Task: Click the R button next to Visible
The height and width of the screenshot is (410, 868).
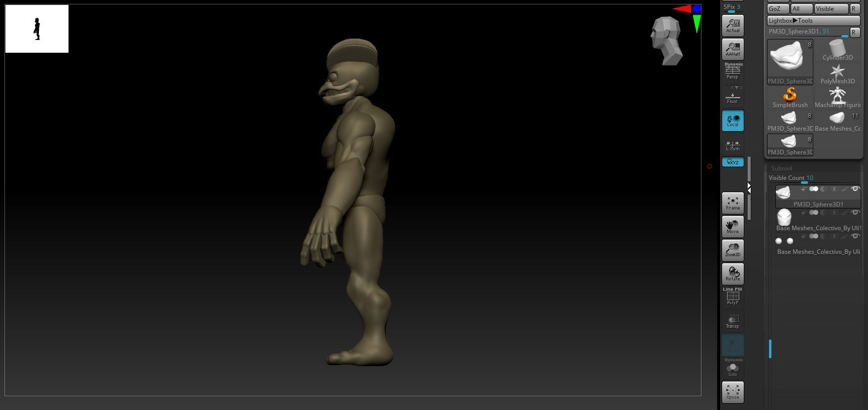Action: pyautogui.click(x=855, y=9)
